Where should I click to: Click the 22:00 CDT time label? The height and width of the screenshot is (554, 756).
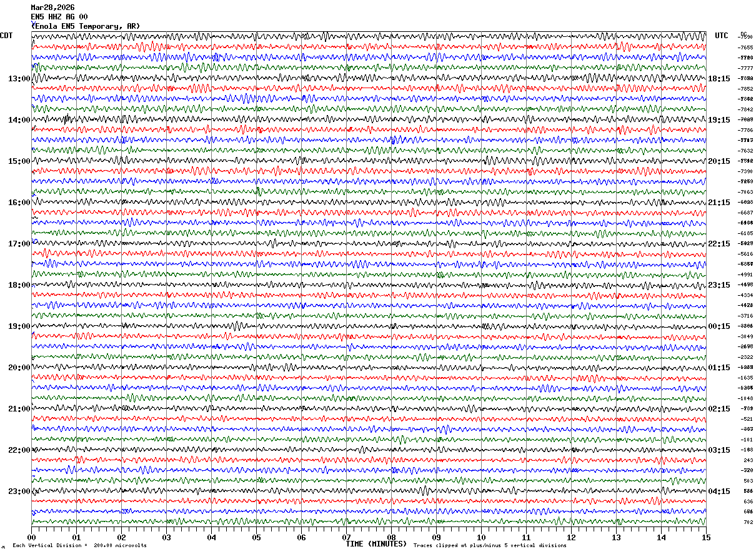[x=19, y=450]
